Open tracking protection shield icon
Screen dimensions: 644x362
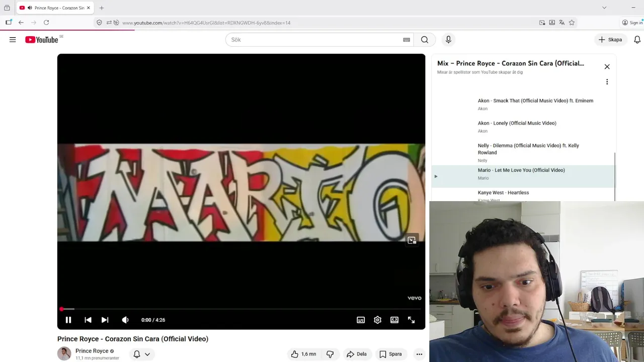click(99, 23)
